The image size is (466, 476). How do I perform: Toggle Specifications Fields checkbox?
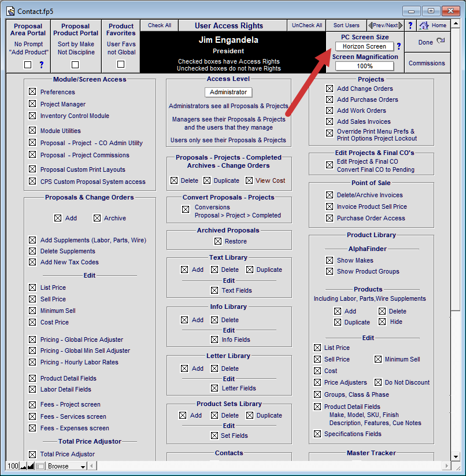click(x=317, y=434)
